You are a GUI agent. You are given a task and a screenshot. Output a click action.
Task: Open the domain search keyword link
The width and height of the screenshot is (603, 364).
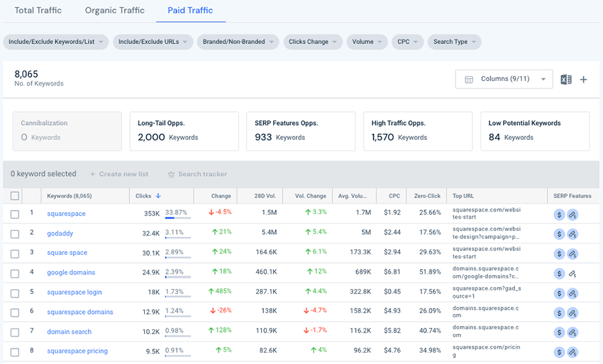pyautogui.click(x=69, y=332)
